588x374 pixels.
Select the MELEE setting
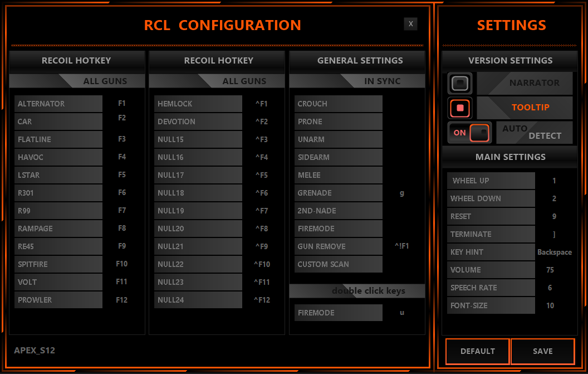[338, 175]
